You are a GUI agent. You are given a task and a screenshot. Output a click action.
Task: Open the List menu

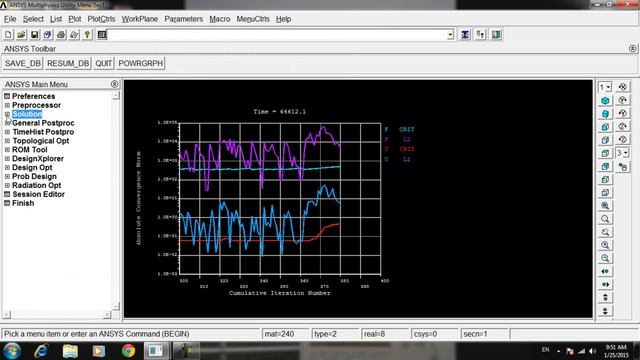(56, 19)
